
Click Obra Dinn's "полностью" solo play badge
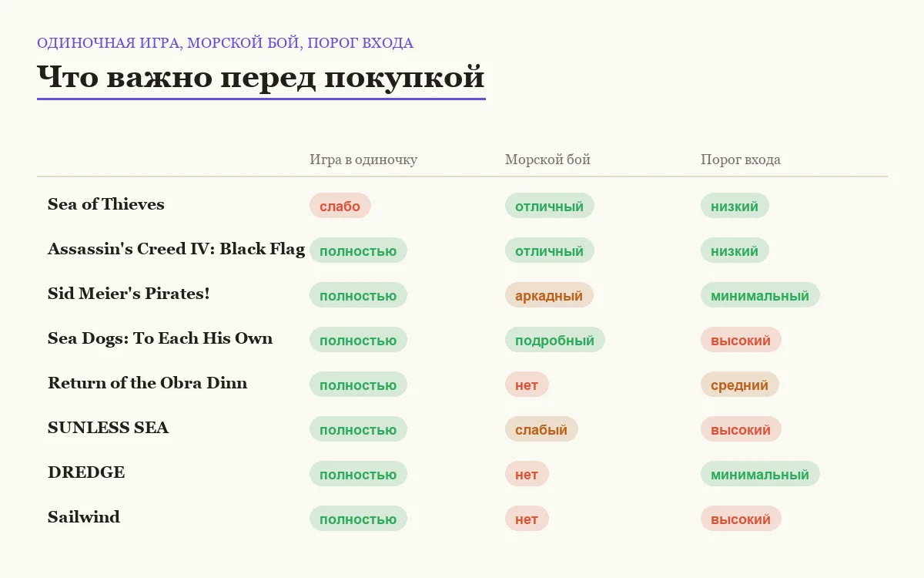tap(358, 385)
